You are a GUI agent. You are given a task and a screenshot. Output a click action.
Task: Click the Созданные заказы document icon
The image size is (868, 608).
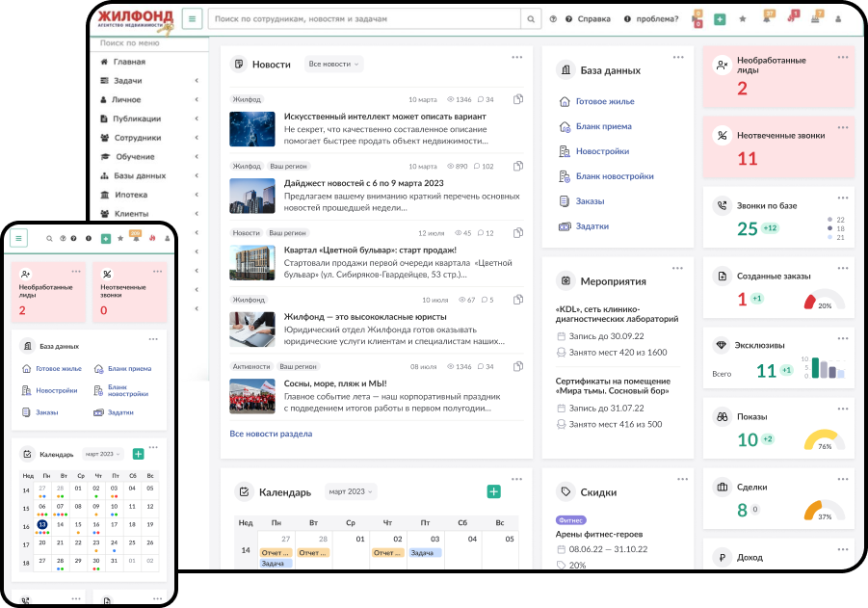click(x=722, y=276)
